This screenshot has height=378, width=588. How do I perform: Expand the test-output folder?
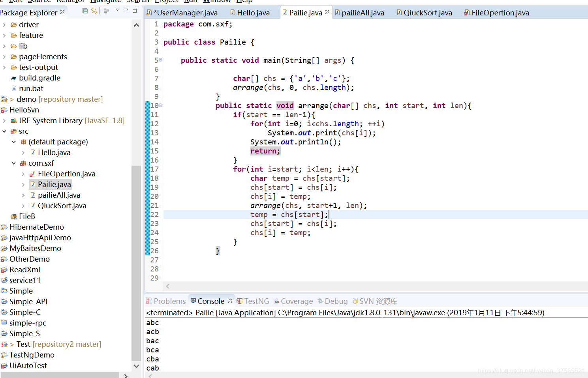click(4, 67)
